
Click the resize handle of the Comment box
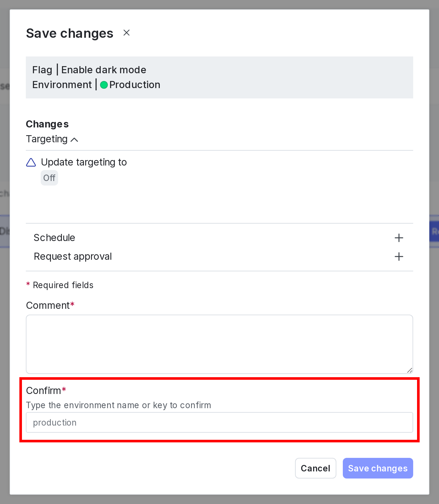(x=410, y=370)
